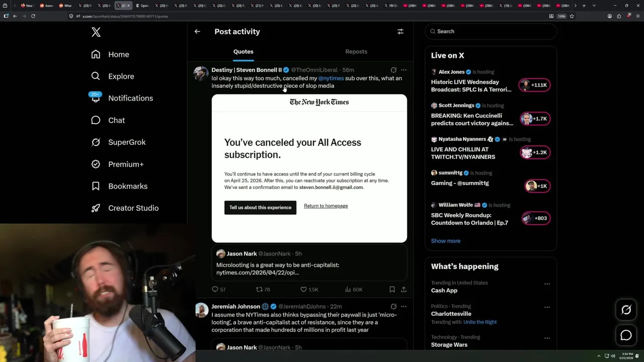Open options for Cash App trend

click(547, 284)
